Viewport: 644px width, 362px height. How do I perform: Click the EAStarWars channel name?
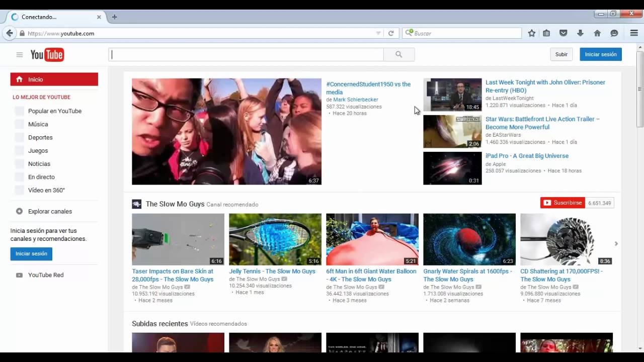(x=507, y=135)
